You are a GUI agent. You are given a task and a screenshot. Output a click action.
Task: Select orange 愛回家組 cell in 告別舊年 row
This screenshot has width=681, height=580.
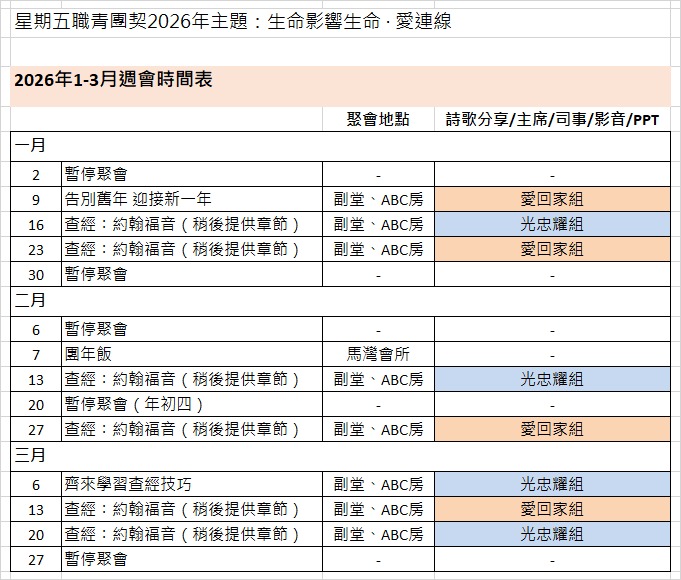[x=552, y=198]
